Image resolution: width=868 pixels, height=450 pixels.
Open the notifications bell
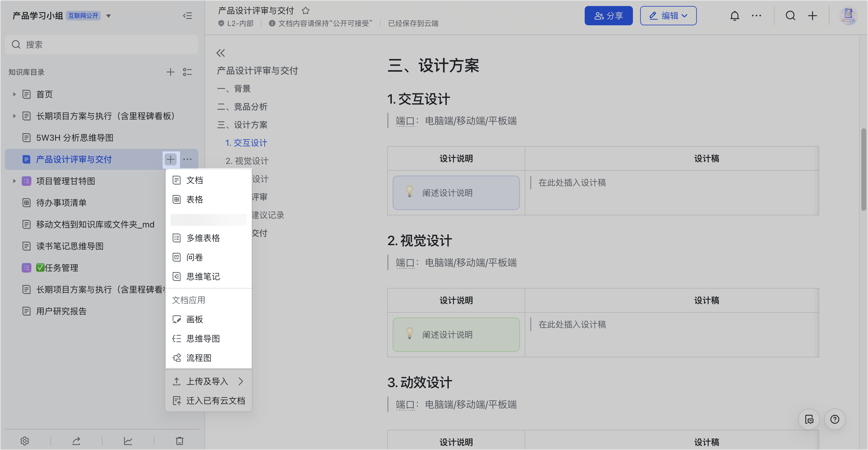coord(734,16)
